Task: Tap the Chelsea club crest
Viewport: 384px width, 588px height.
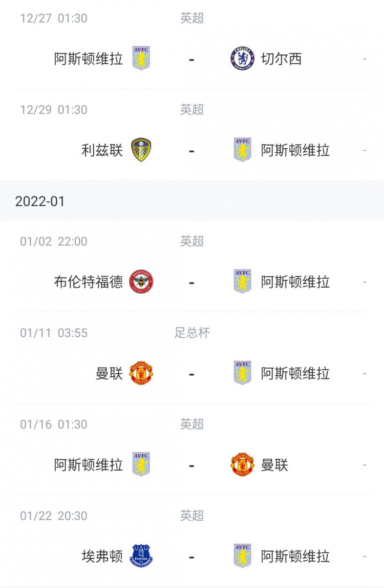Action: tap(242, 58)
